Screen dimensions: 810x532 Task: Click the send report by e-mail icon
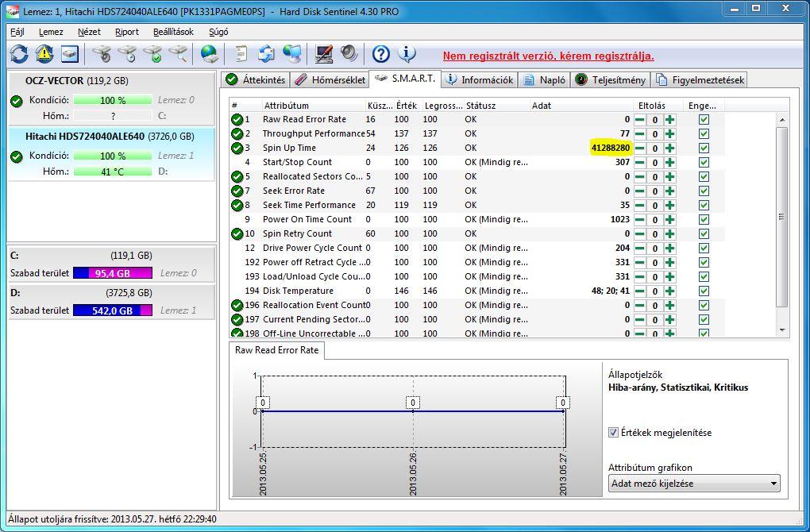tap(266, 54)
